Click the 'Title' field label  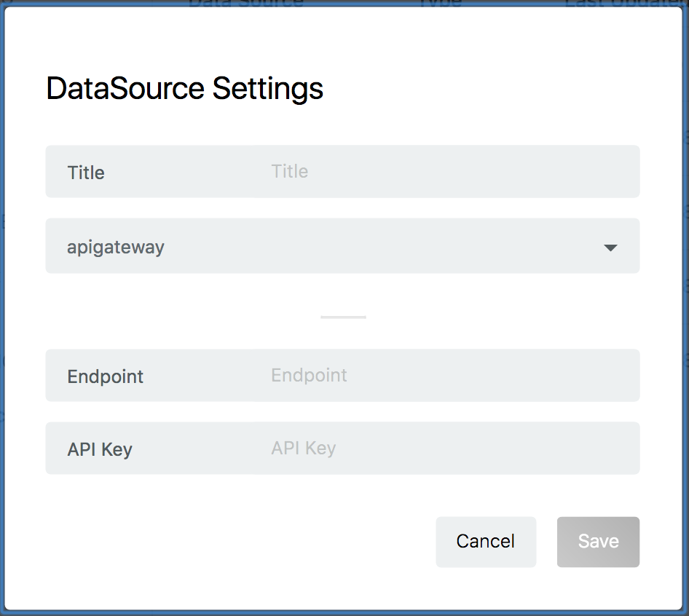[x=86, y=173]
